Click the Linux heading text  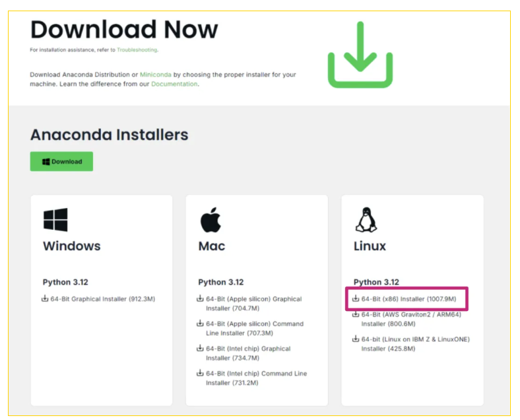coord(370,246)
